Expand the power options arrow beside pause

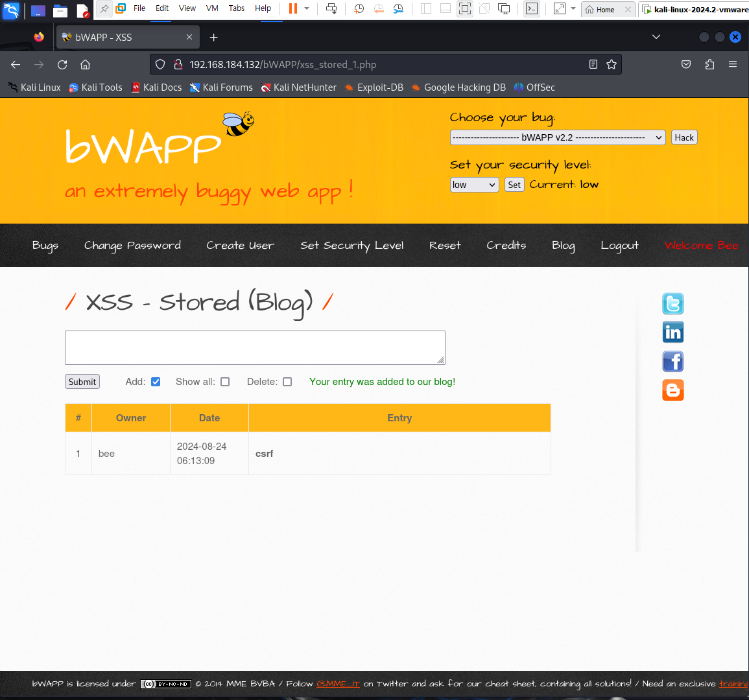coord(307,8)
